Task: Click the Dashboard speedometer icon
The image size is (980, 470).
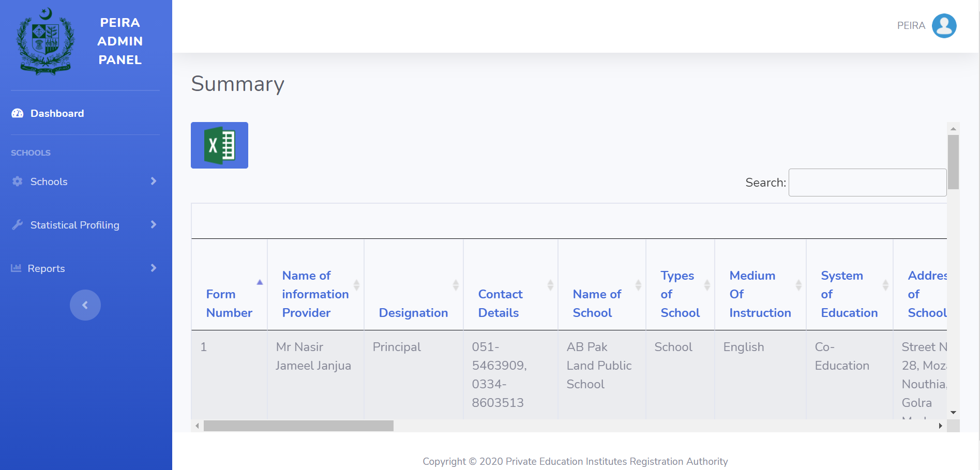Action: pos(18,113)
